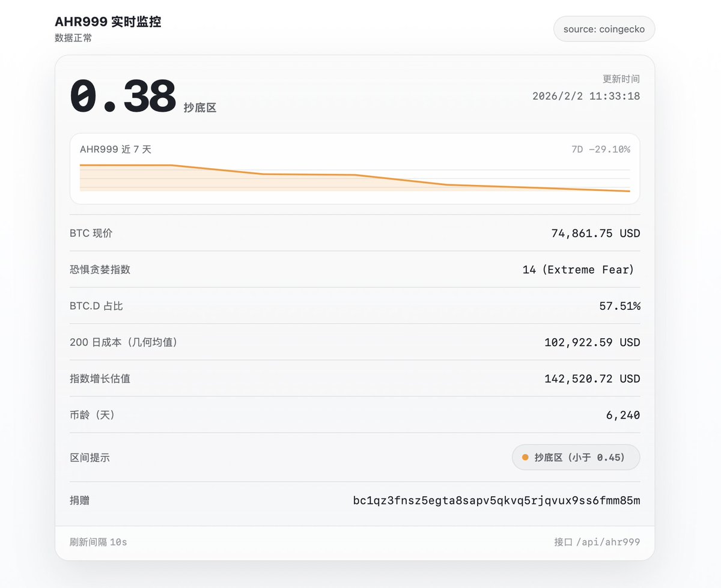Click the coin age value 6,240
This screenshot has width=721, height=588.
(x=623, y=415)
